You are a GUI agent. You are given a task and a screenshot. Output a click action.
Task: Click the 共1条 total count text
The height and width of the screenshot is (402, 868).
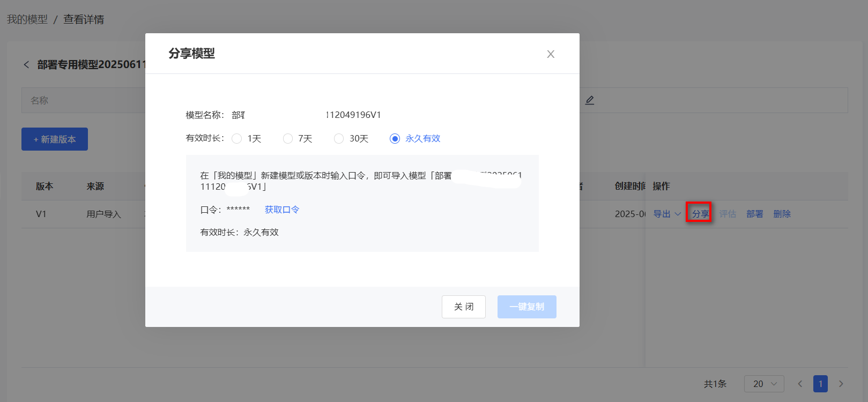[x=715, y=384]
